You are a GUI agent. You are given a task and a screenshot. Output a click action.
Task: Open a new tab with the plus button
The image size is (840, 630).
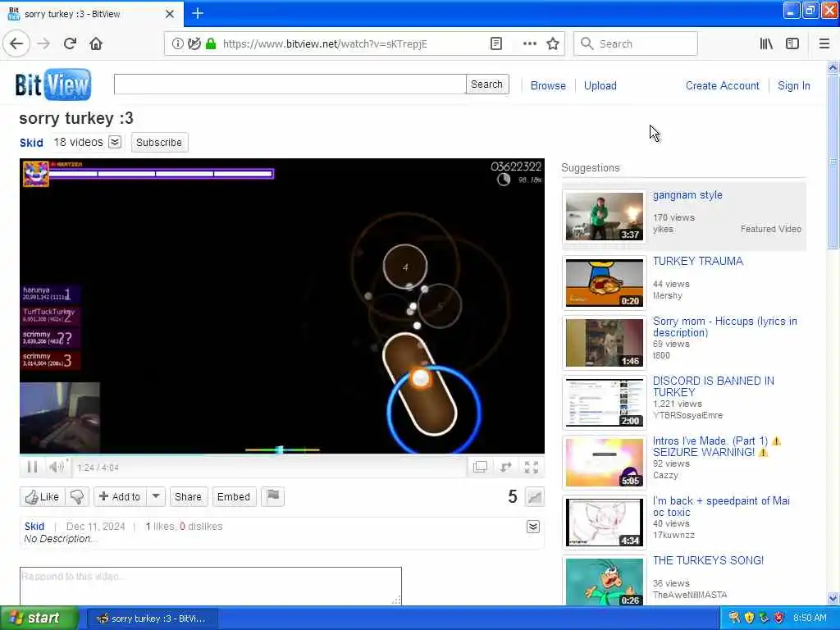click(x=198, y=13)
